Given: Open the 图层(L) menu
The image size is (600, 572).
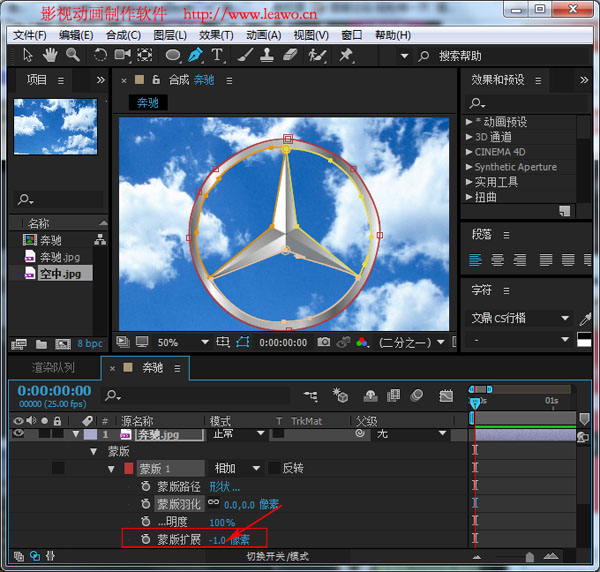Looking at the screenshot, I should pos(170,35).
